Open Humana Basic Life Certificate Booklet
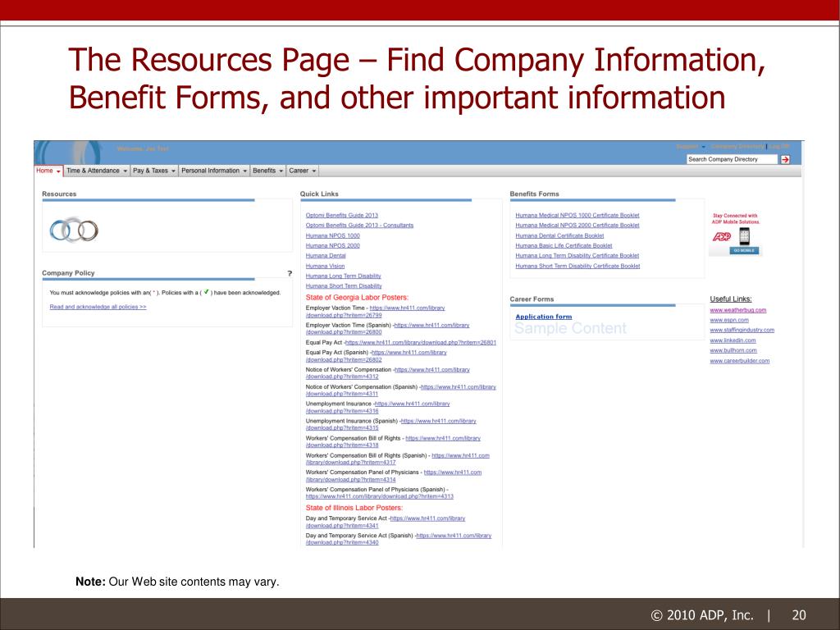The image size is (840, 630). 564,246
